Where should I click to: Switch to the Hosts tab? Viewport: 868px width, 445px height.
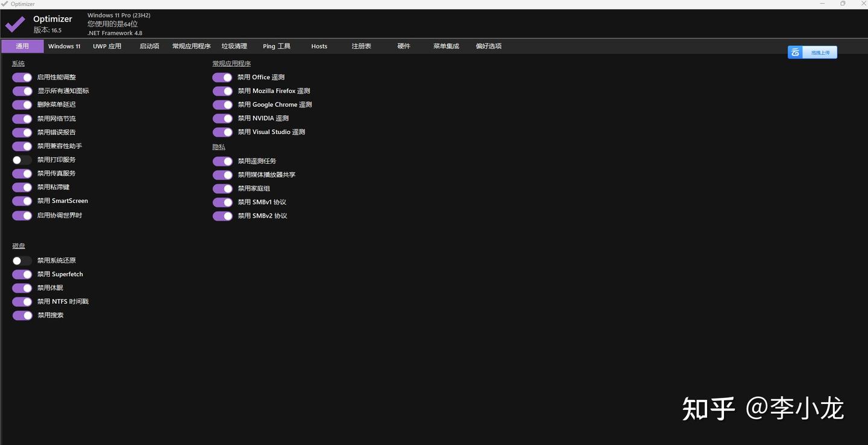pyautogui.click(x=319, y=46)
